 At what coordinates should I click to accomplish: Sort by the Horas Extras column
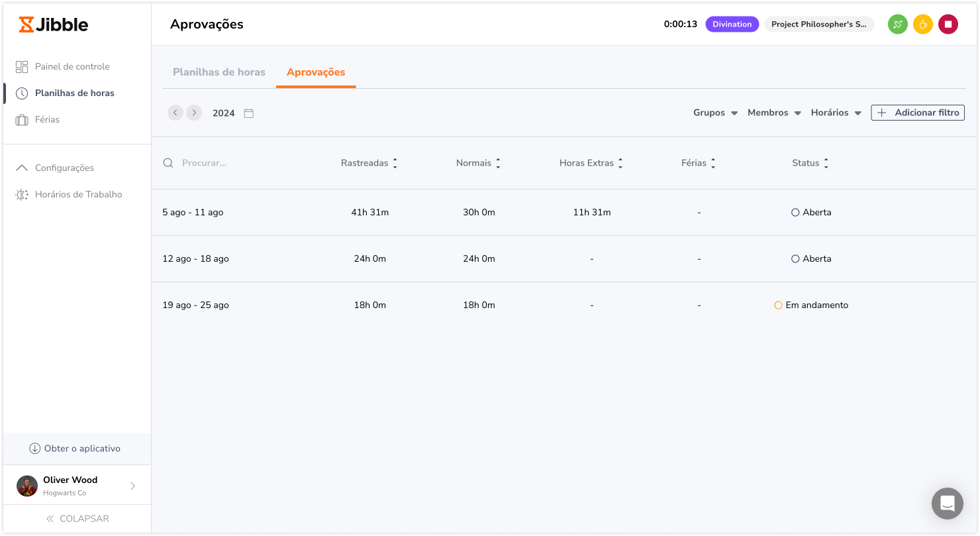591,163
